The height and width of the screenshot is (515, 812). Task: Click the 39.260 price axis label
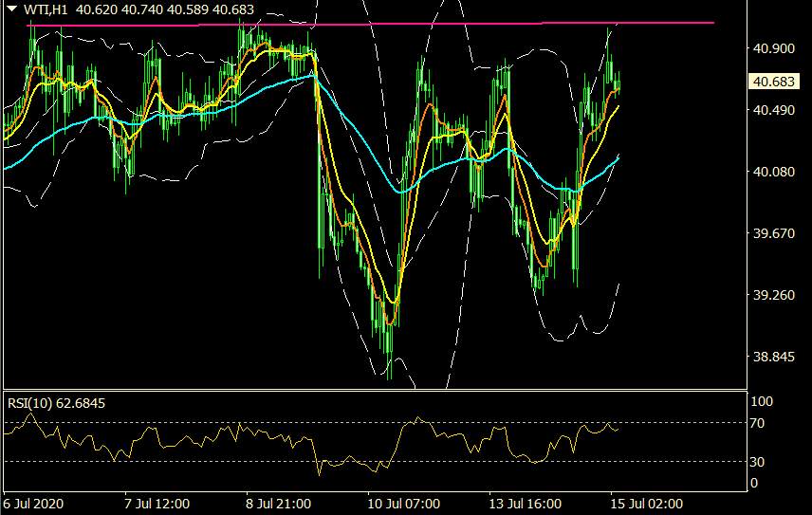click(773, 295)
